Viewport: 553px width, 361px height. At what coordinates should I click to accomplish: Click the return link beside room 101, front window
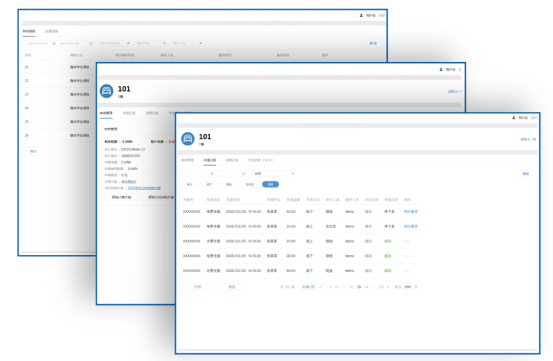coord(528,139)
